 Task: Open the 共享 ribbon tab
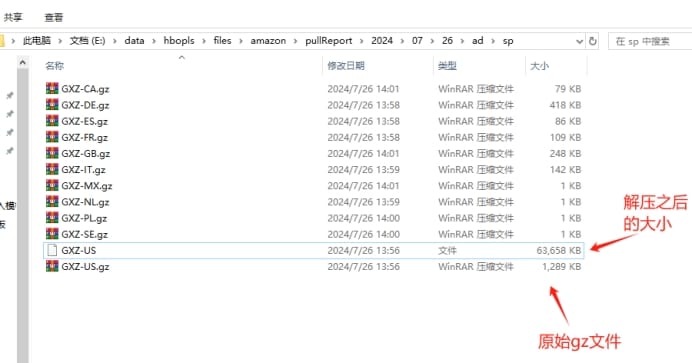point(13,17)
